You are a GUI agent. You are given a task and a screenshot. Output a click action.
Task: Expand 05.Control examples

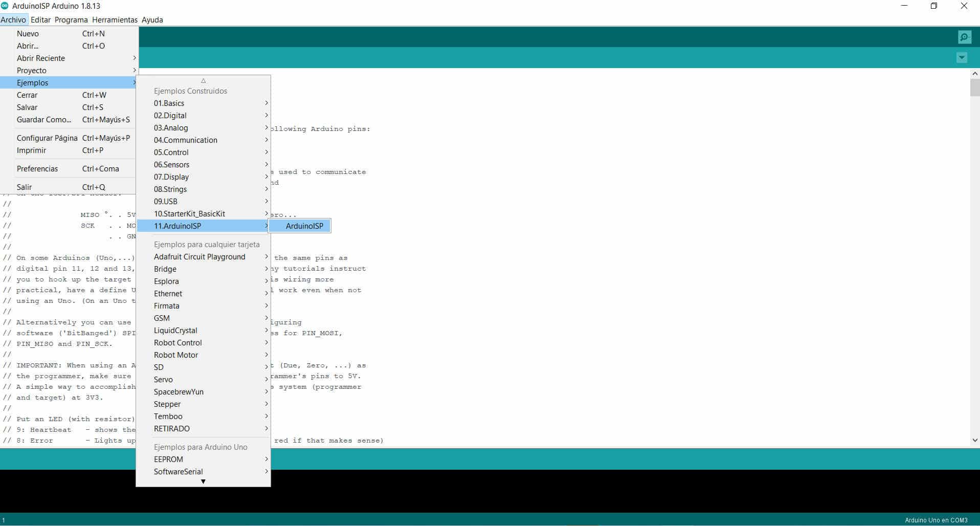(203, 152)
